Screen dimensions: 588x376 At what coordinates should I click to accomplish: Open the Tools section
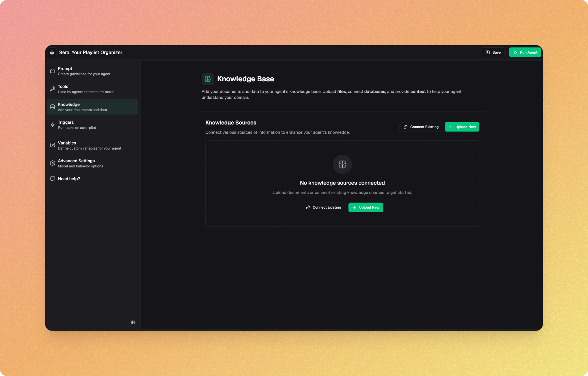(85, 89)
